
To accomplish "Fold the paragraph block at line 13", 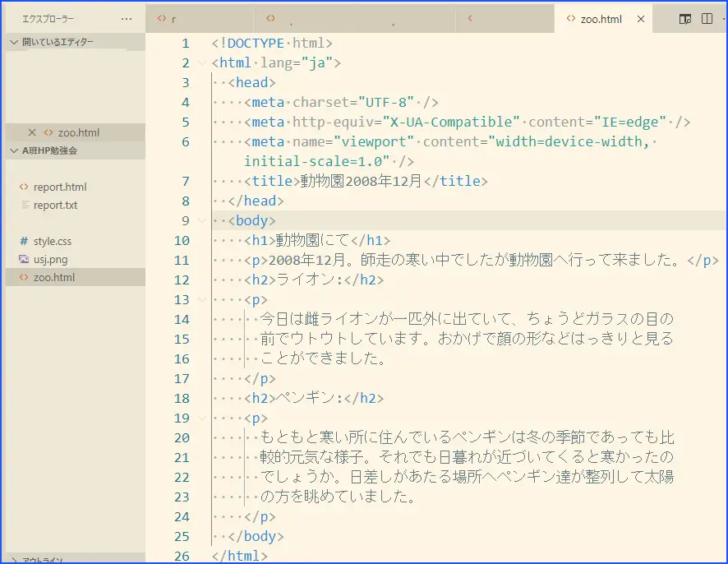I will tap(202, 300).
